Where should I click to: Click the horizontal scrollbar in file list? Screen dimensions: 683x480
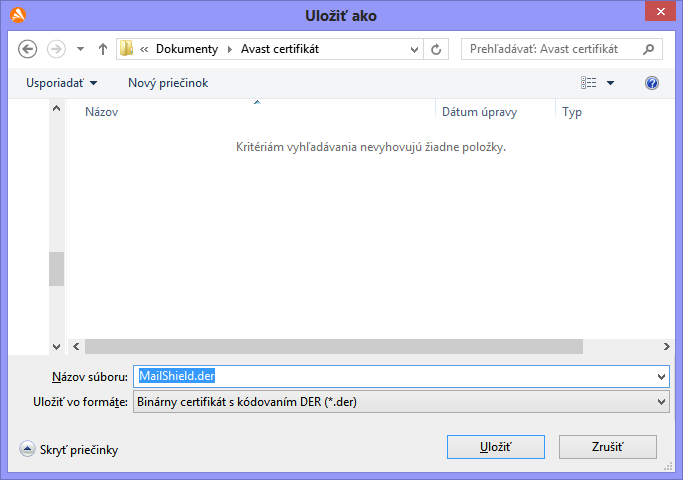[330, 345]
